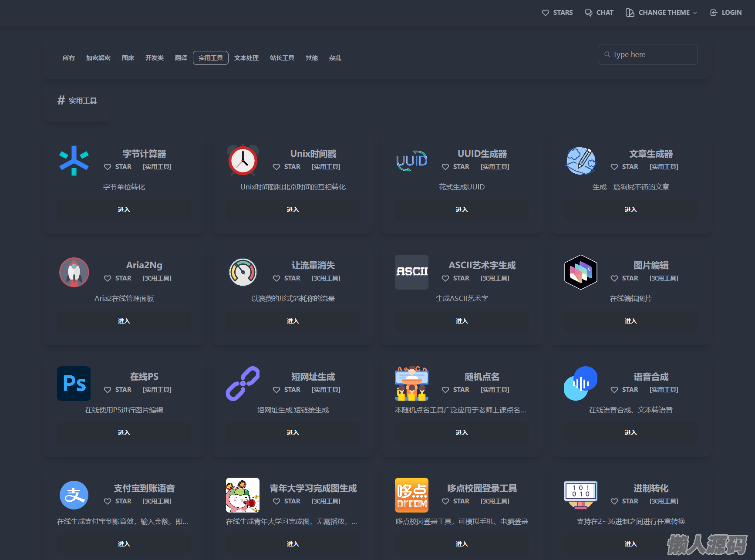The height and width of the screenshot is (560, 755).
Task: Click 进入 button for Aria2Ng
Action: 124,321
